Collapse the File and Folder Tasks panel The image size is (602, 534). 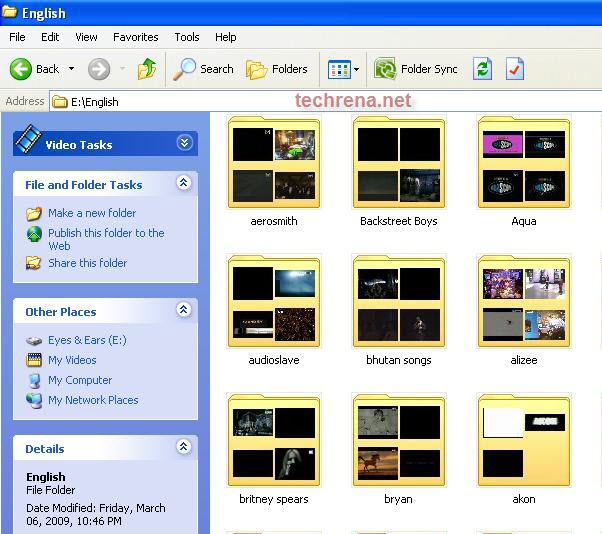coord(184,183)
